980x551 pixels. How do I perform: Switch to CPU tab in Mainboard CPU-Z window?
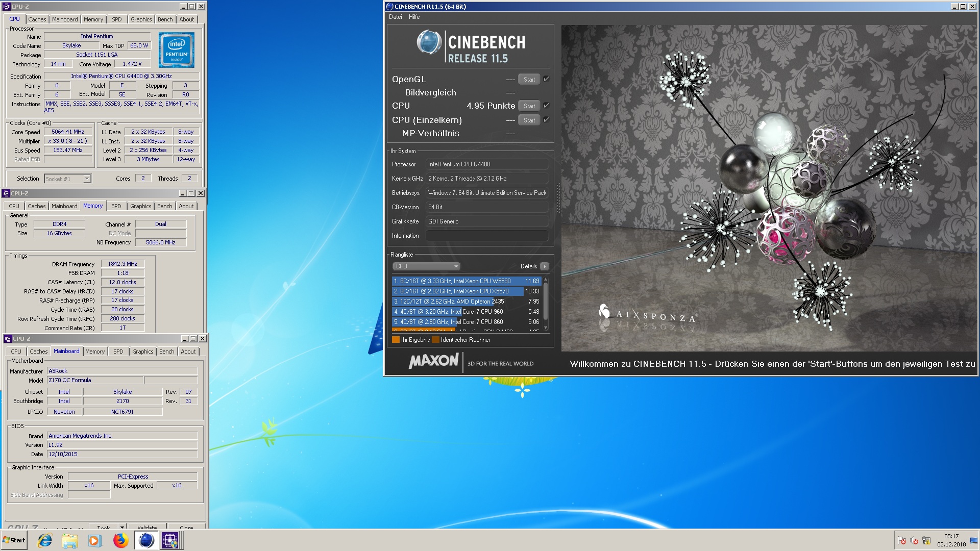pos(16,352)
